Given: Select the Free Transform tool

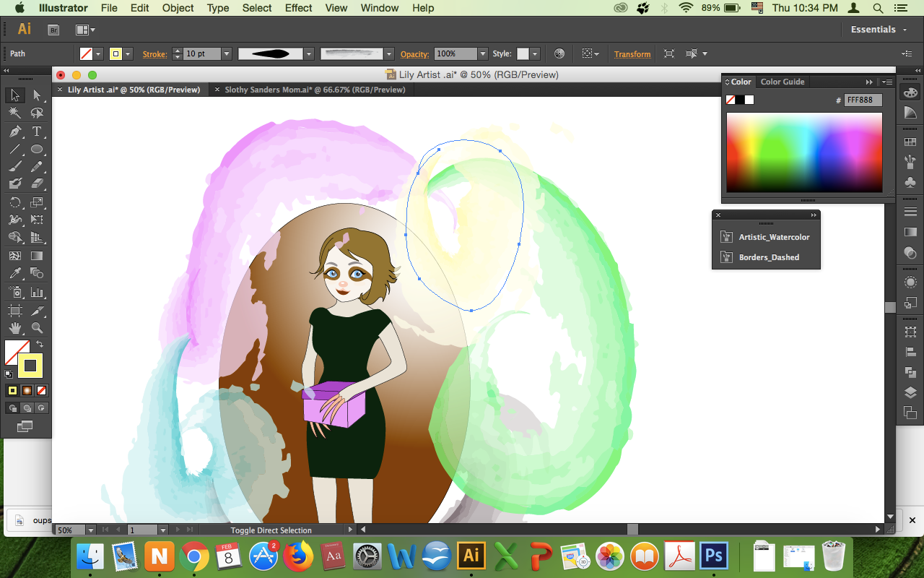Looking at the screenshot, I should pyautogui.click(x=37, y=220).
